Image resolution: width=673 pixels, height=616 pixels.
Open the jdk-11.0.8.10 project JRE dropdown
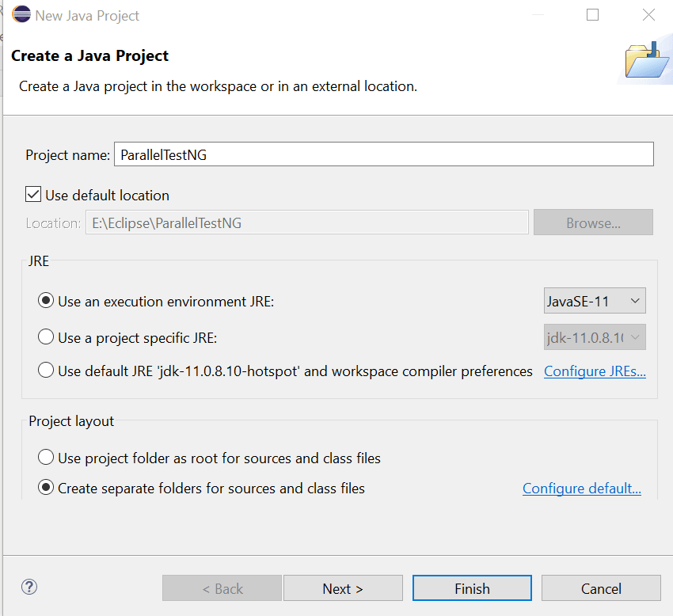click(595, 337)
